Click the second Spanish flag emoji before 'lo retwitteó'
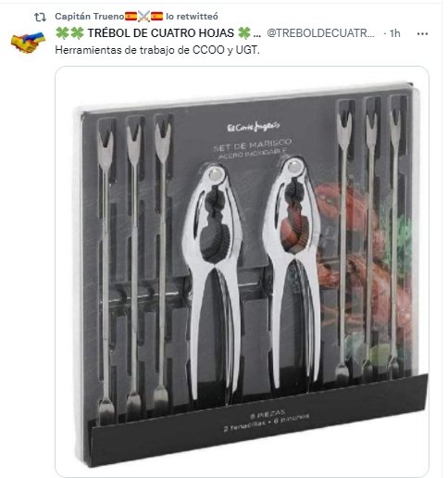Viewport: 448px width, 478px height. point(156,17)
